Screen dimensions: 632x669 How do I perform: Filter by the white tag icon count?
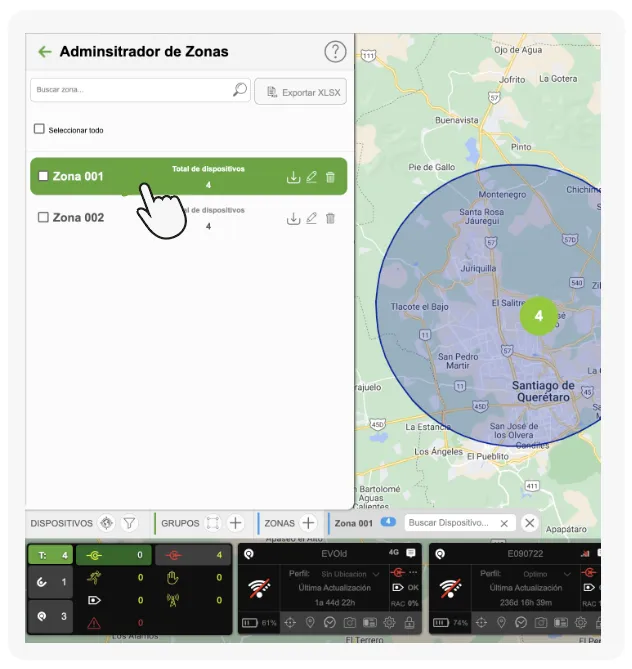94,600
